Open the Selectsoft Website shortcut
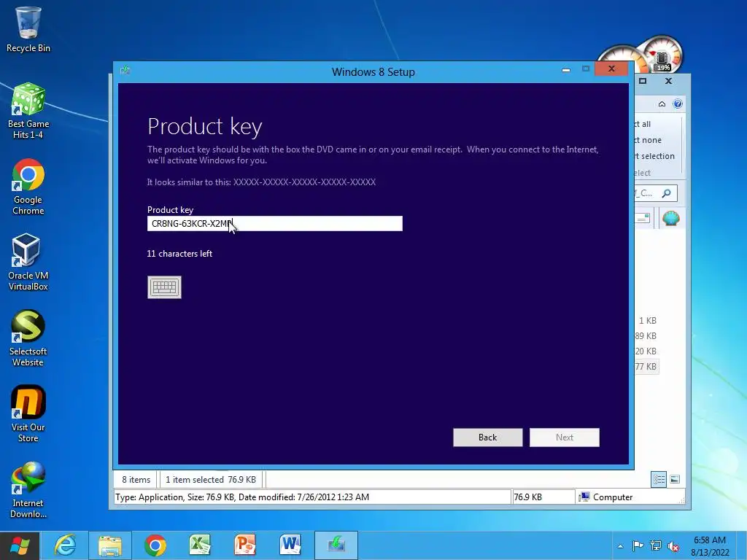Screen dimensions: 747x560 28,338
